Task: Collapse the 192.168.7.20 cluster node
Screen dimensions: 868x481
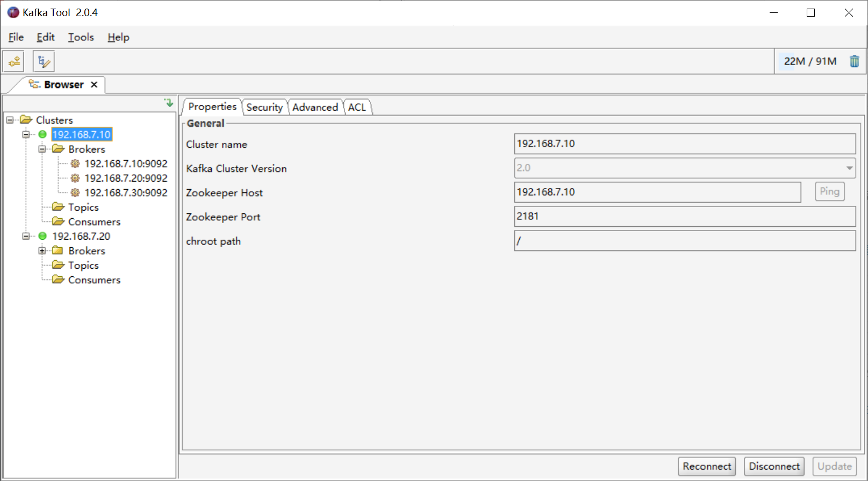Action: point(26,236)
